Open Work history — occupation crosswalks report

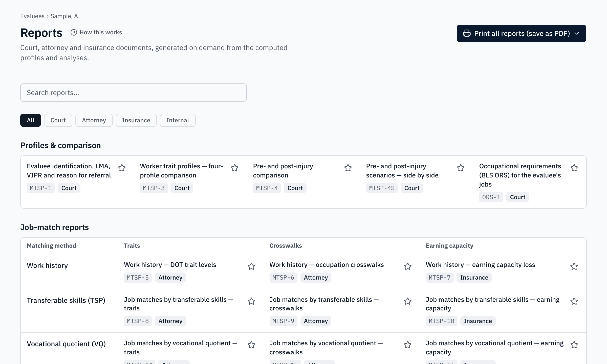(327, 265)
